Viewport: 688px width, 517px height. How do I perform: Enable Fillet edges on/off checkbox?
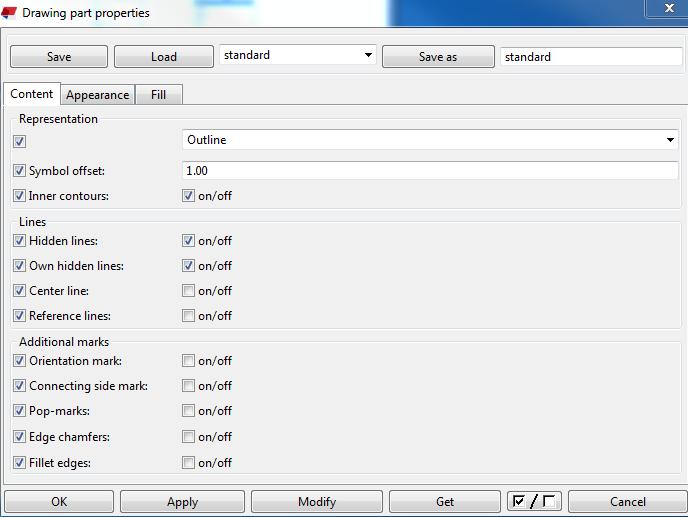(x=188, y=463)
